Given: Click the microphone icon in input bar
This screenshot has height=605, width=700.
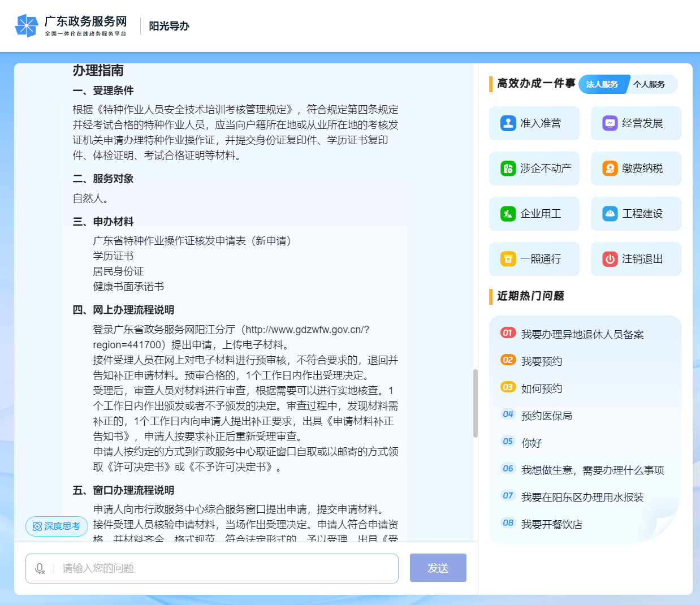Looking at the screenshot, I should (39, 568).
